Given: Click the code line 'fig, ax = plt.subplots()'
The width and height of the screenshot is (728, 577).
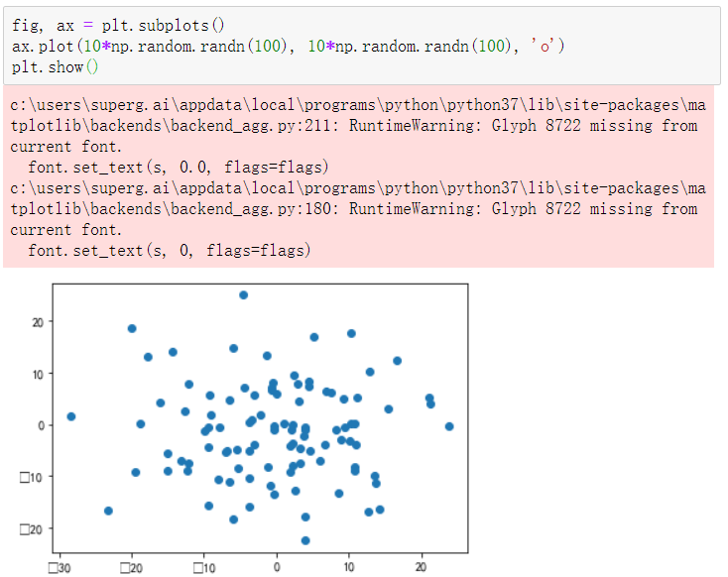Looking at the screenshot, I should (x=118, y=25).
